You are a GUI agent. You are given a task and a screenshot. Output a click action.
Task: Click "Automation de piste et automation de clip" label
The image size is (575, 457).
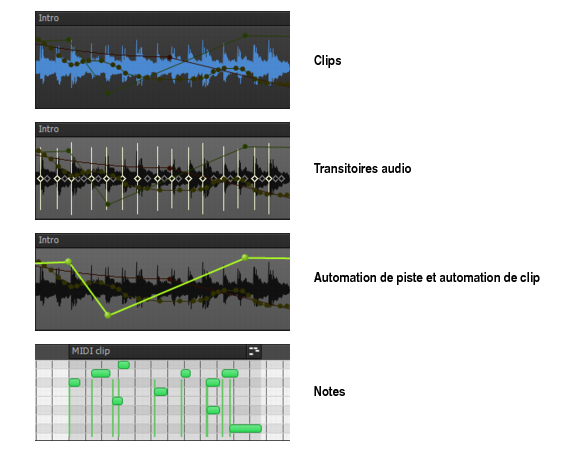point(426,278)
